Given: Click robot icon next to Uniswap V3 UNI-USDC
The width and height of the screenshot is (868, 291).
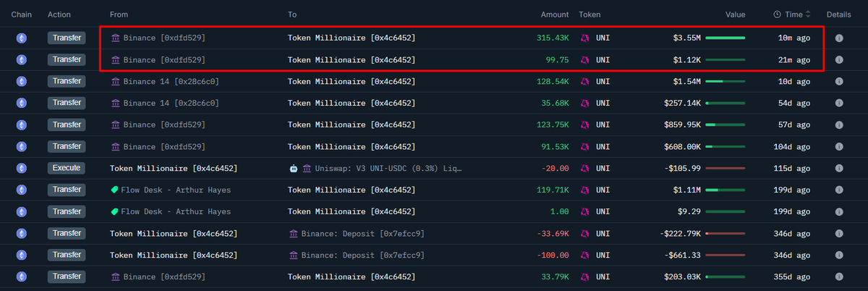Looking at the screenshot, I should pos(293,168).
